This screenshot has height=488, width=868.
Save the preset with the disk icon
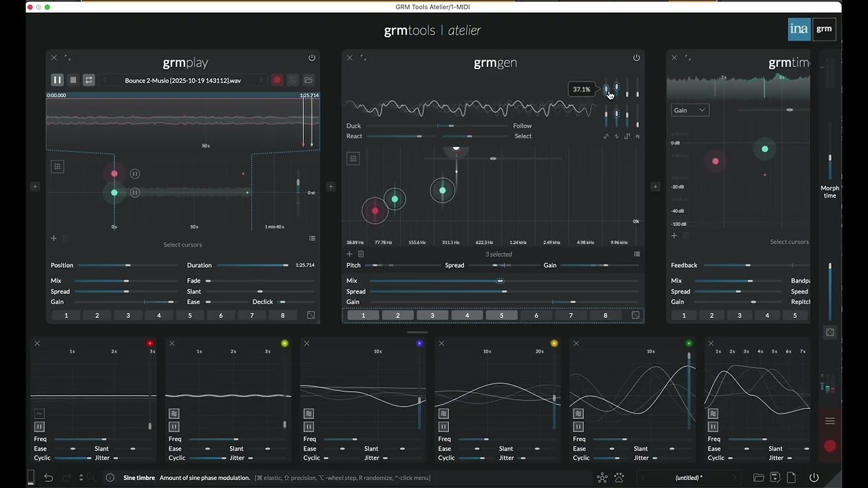click(775, 478)
